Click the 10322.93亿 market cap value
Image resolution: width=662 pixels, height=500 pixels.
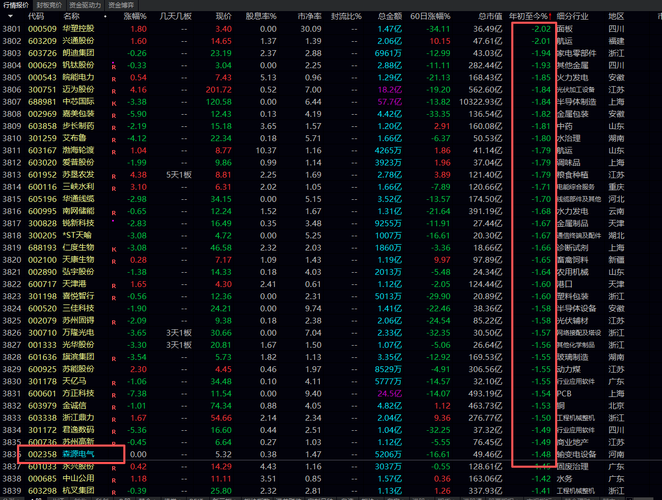point(481,102)
